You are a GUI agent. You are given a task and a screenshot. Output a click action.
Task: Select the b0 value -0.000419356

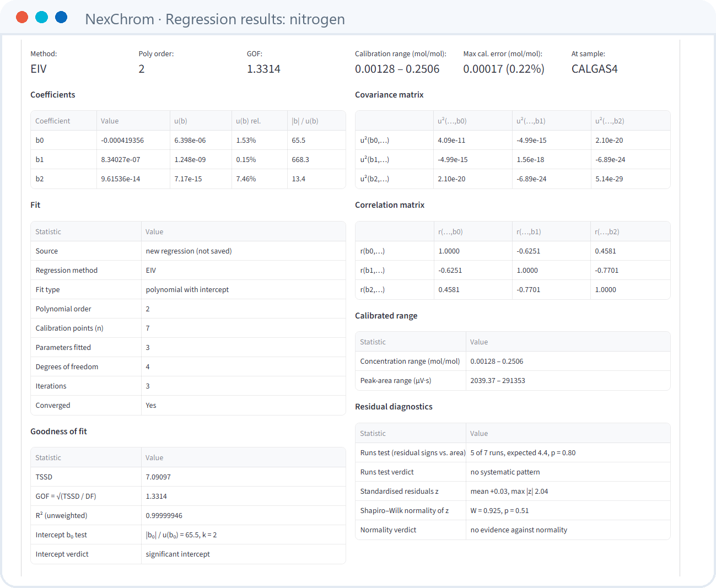click(x=122, y=141)
